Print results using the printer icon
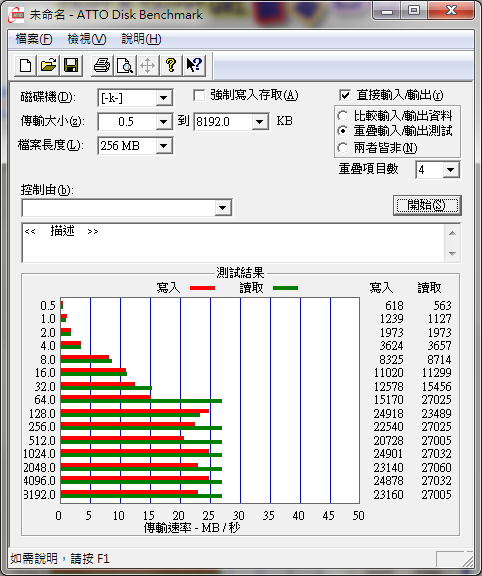The image size is (482, 576). 102,65
